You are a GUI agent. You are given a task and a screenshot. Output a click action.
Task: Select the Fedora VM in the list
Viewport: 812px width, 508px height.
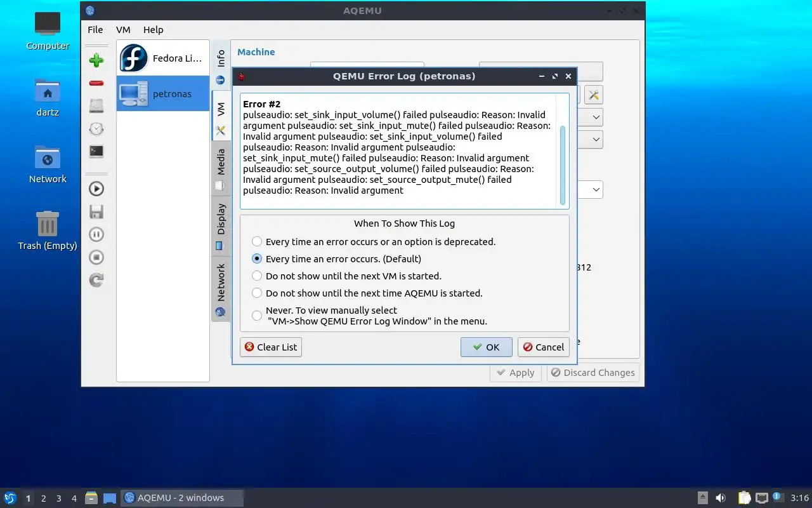click(x=163, y=58)
